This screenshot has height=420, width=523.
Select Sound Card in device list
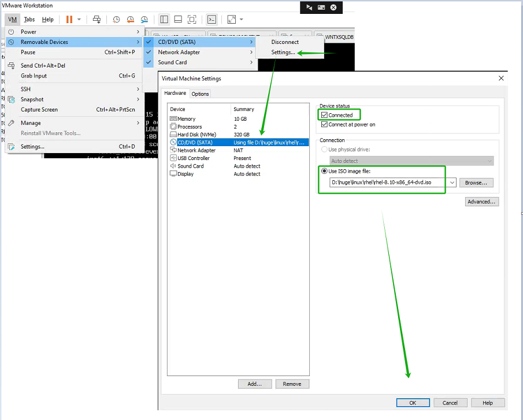[x=238, y=166]
